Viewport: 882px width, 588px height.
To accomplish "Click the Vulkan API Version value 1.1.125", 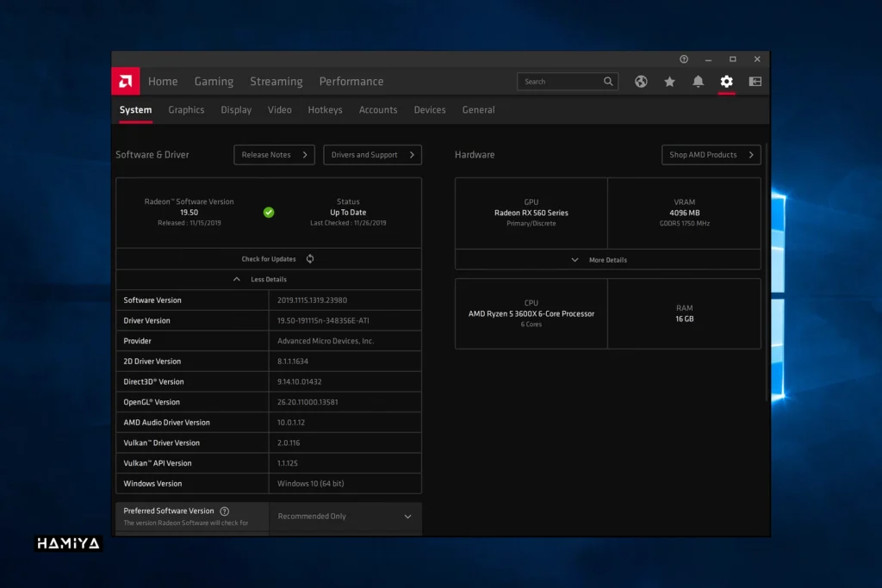I will click(288, 463).
